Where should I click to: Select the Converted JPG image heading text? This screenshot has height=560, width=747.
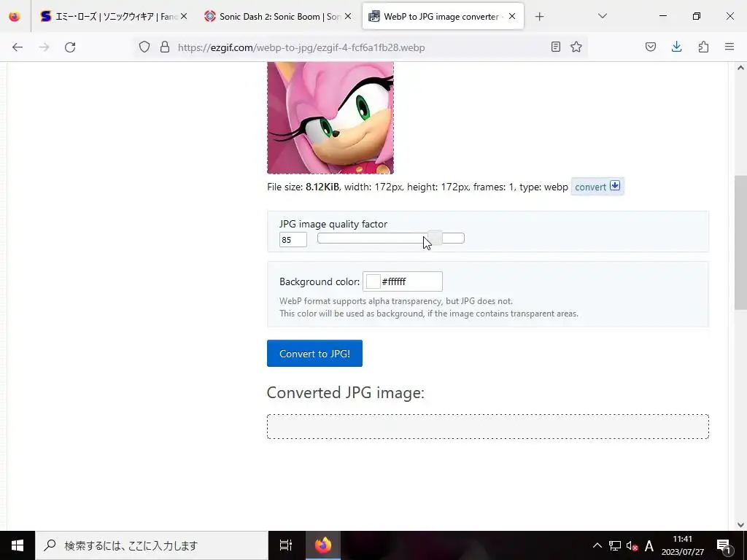(x=345, y=392)
